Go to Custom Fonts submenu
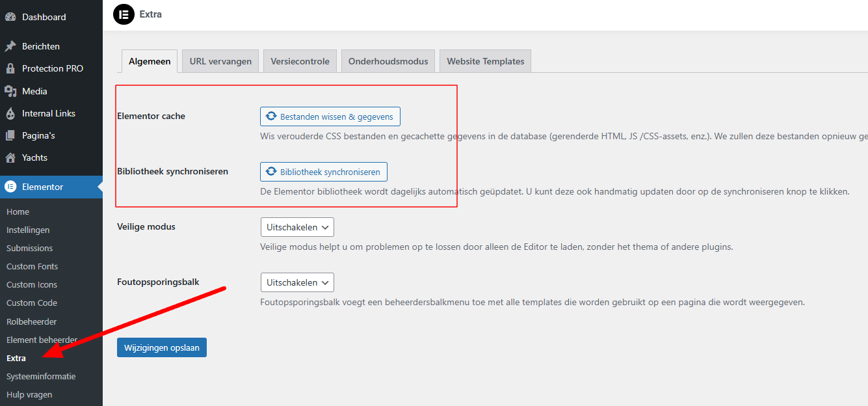Viewport: 868px width, 406px height. pos(32,266)
